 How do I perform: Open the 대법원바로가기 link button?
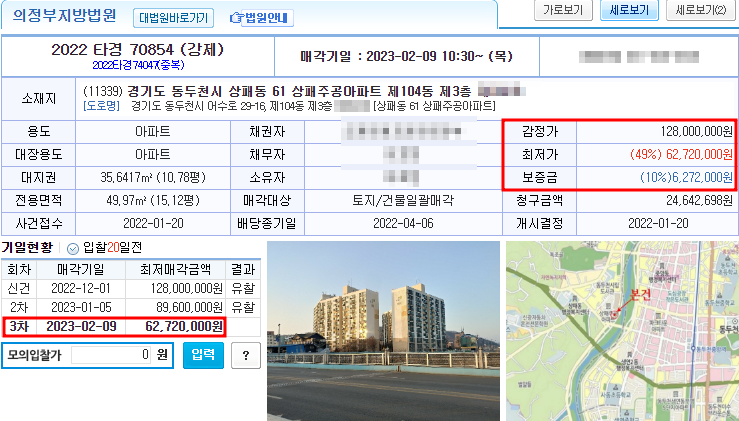(173, 18)
